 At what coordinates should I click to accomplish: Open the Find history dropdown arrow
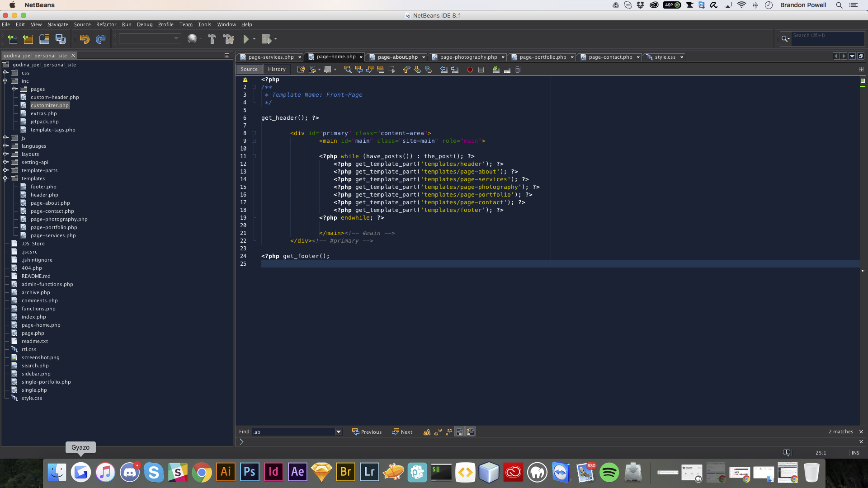click(338, 432)
